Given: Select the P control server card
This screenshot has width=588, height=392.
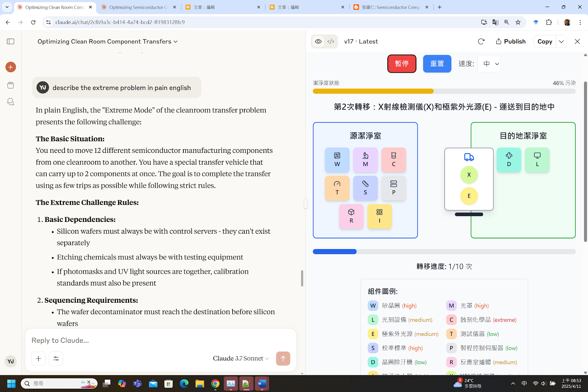Looking at the screenshot, I should tap(394, 188).
